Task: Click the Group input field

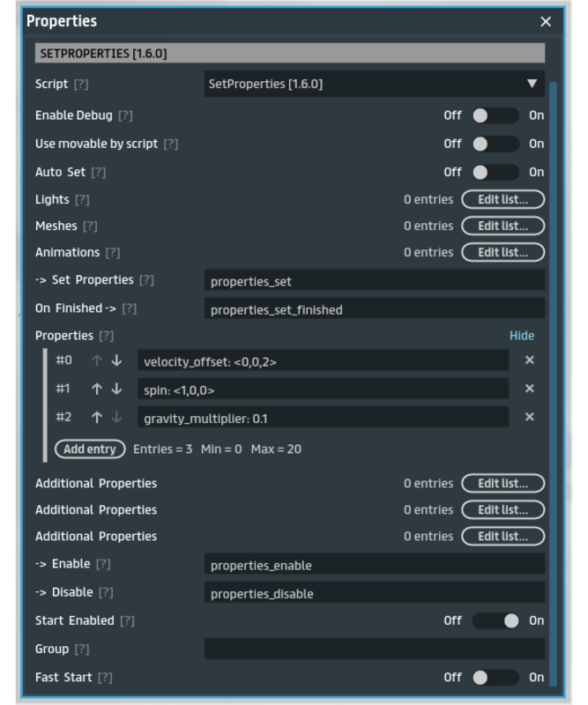Action: [x=374, y=649]
